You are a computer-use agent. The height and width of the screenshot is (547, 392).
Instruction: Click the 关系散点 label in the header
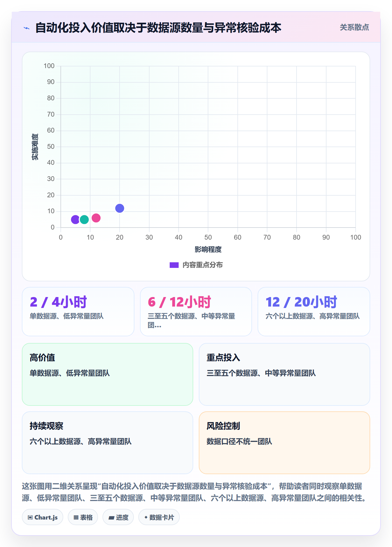point(354,27)
